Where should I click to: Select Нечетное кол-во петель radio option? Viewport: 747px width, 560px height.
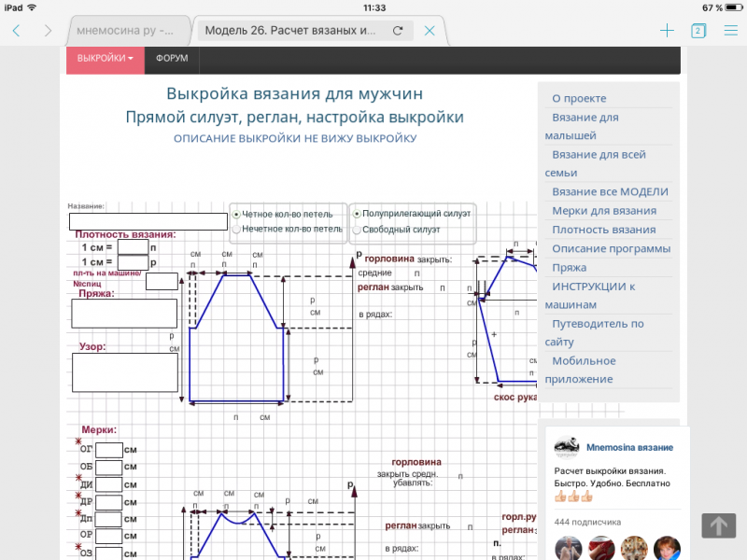point(236,228)
